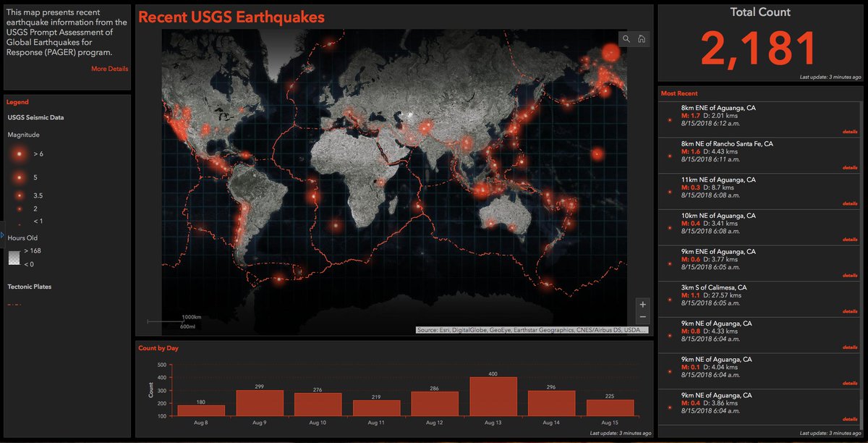Image resolution: width=868 pixels, height=443 pixels.
Task: Click the M: 1.6 magnitude value
Action: pyautogui.click(x=691, y=152)
